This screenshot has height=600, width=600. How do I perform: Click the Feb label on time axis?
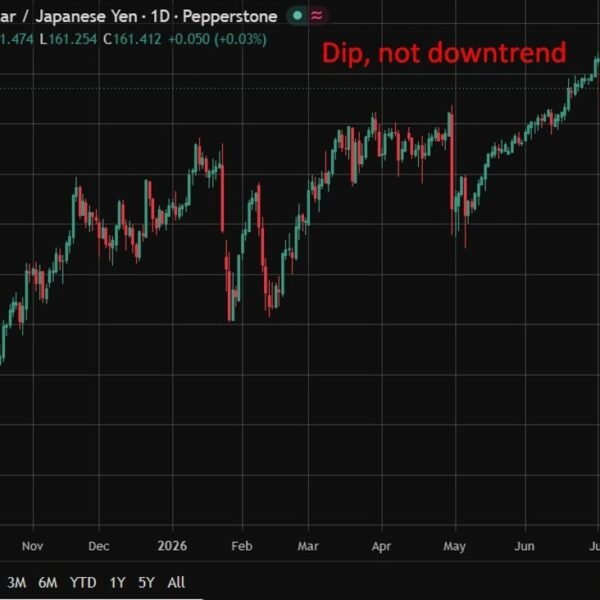[242, 546]
